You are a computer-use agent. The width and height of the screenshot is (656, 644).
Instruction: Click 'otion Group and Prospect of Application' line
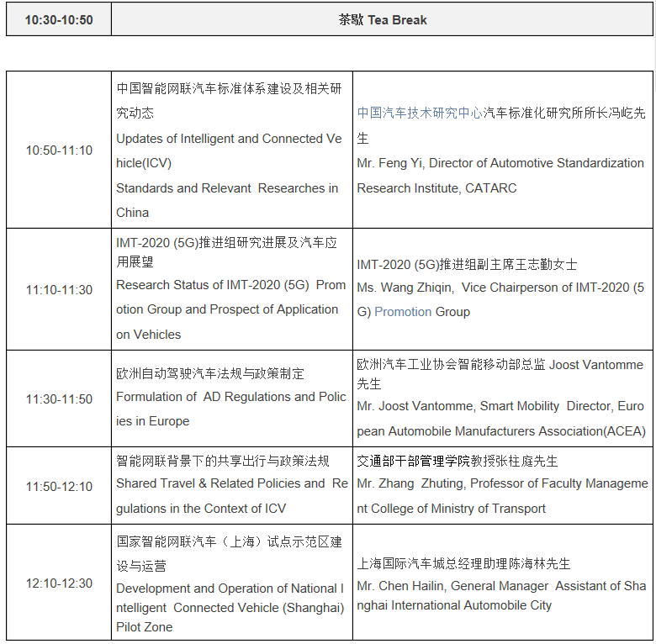pyautogui.click(x=227, y=309)
